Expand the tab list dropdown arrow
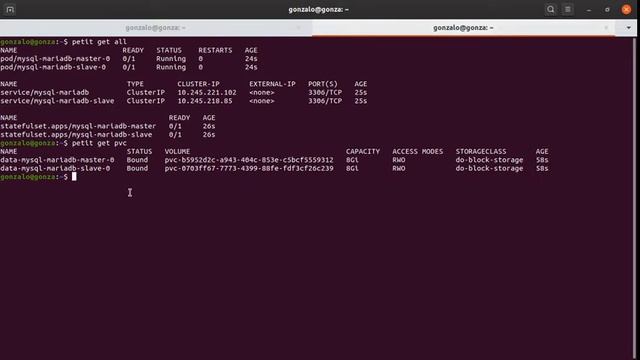 point(628,28)
